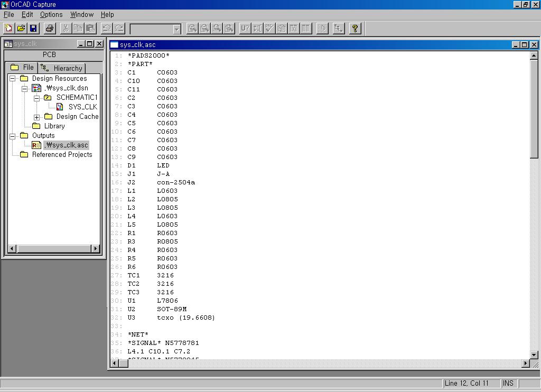This screenshot has width=541, height=392.
Task: Open the Edit menu
Action: point(27,14)
